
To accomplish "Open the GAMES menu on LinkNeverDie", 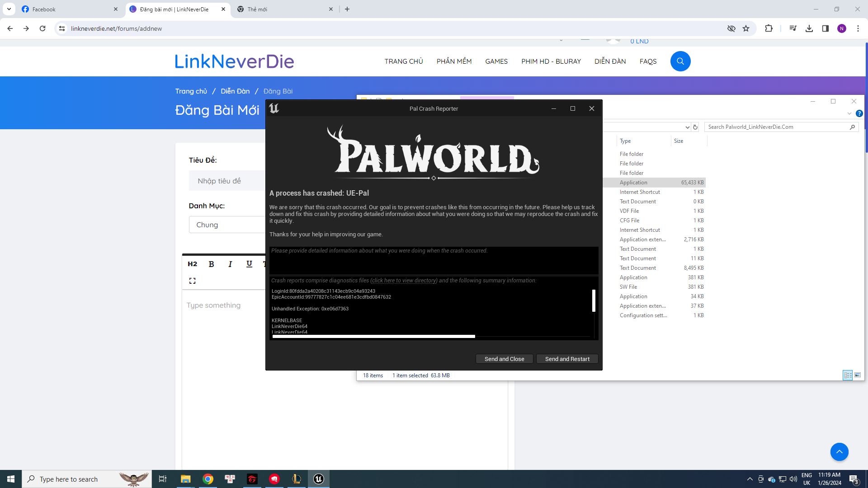I will [496, 61].
